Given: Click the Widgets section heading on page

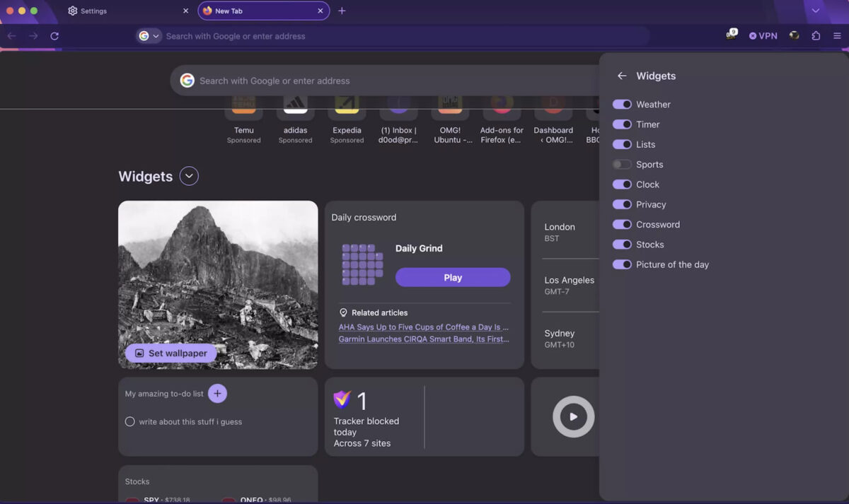Looking at the screenshot, I should 146,176.
